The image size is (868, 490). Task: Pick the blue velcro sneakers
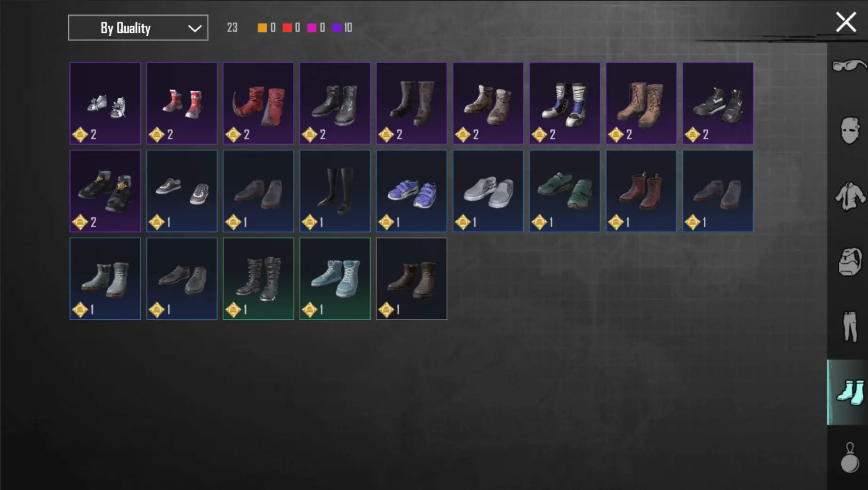pyautogui.click(x=411, y=191)
